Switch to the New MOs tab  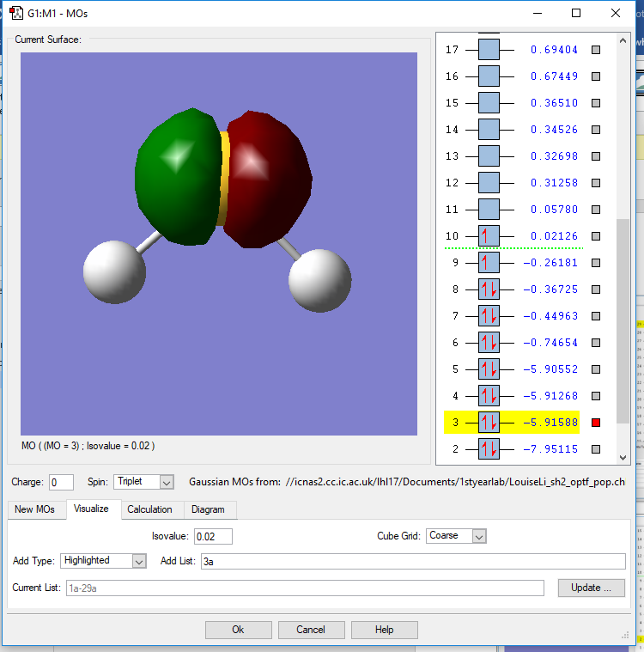tap(34, 509)
